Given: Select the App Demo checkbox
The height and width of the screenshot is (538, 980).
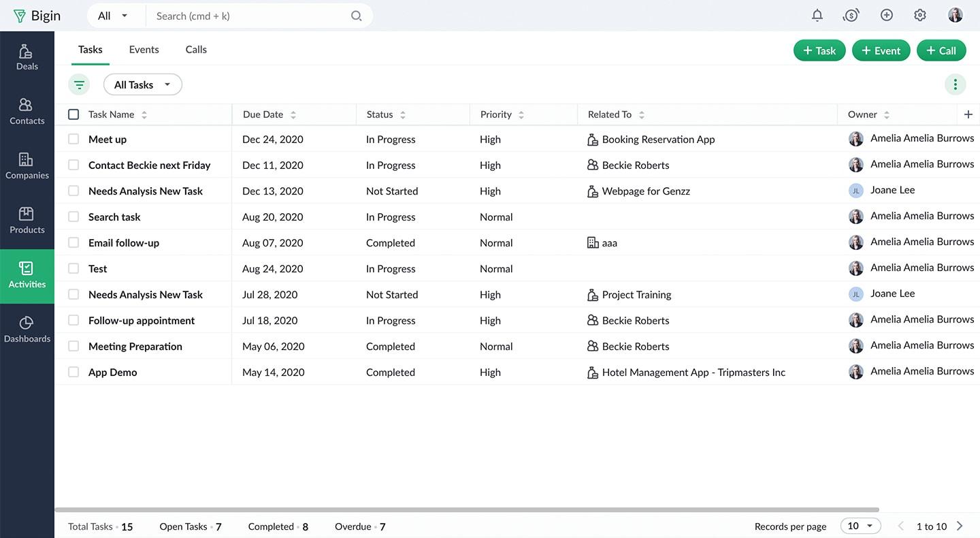Looking at the screenshot, I should click(x=73, y=372).
